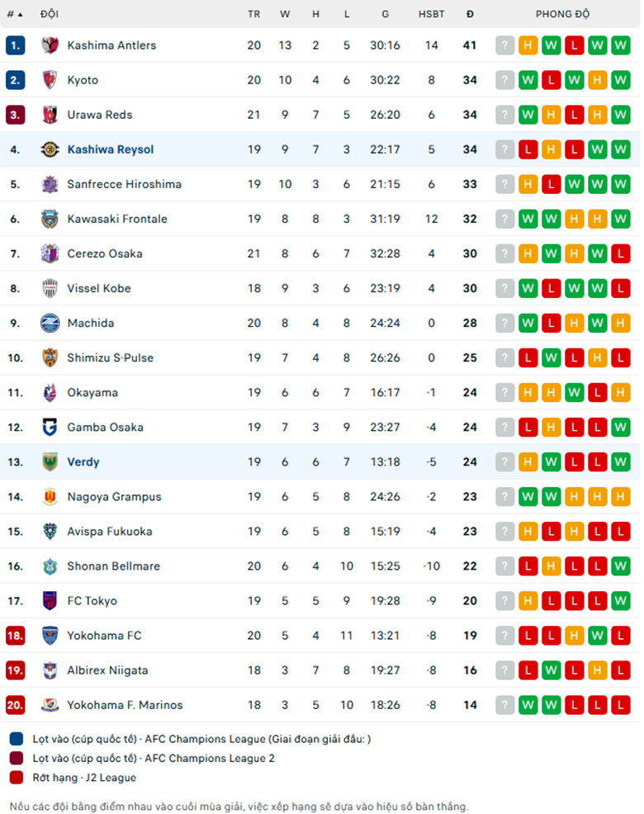Open the Verdy team page link
Screen dimensions: 644x814
coord(83,462)
